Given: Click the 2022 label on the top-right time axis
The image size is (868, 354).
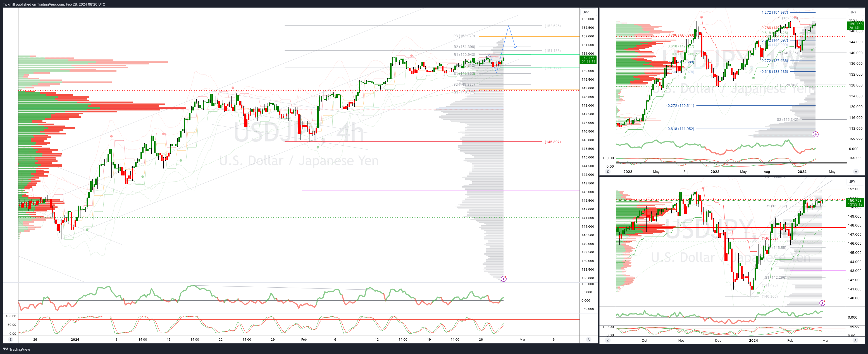Looking at the screenshot, I should point(628,172).
